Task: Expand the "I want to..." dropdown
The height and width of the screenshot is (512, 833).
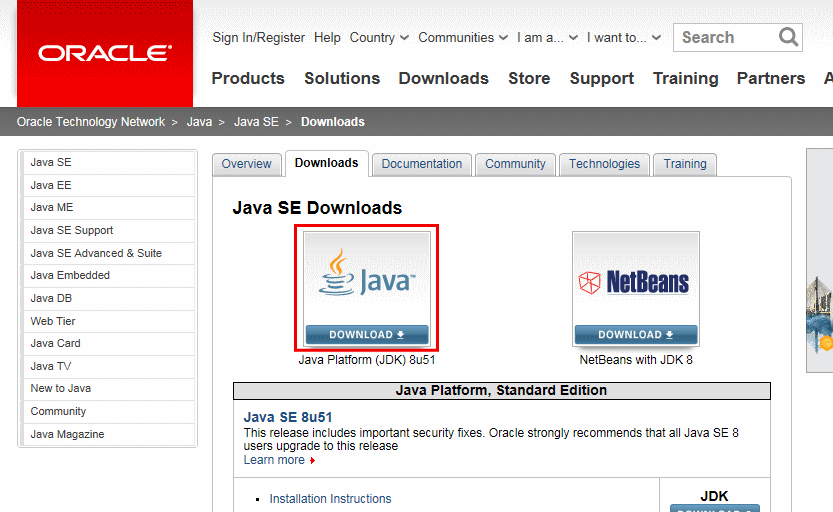Action: [x=623, y=38]
